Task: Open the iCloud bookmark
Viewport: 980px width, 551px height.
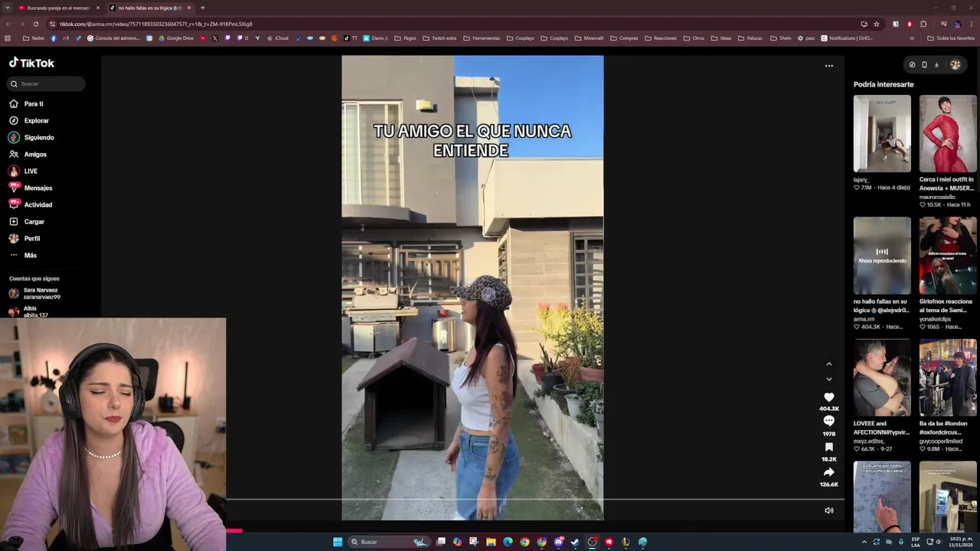Action: click(277, 38)
